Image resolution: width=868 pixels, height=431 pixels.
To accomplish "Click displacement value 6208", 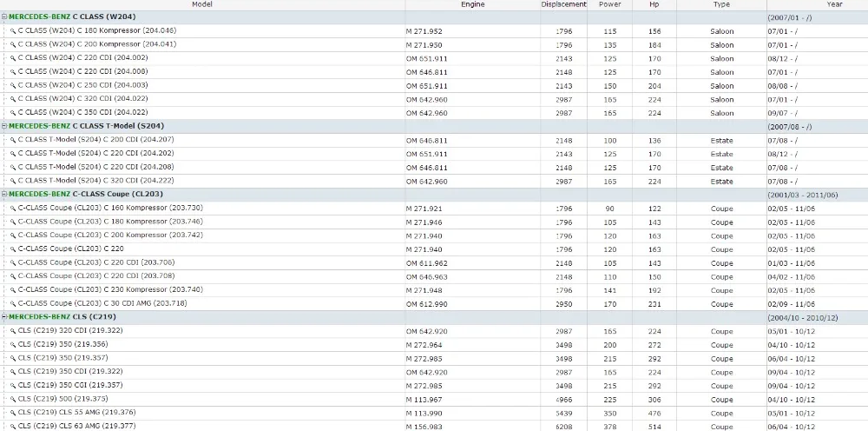I will (564, 428).
